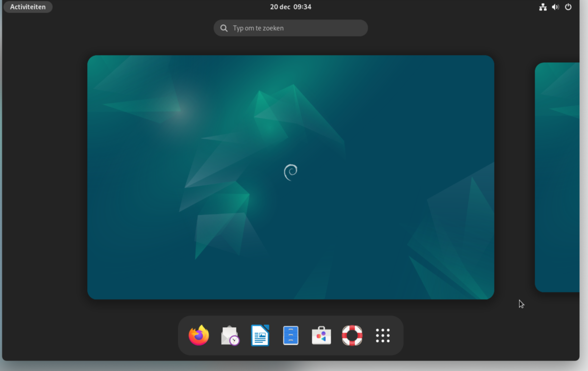This screenshot has height=371, width=588.
Task: Open the Evolution mail and calendar app
Action: coord(230,336)
